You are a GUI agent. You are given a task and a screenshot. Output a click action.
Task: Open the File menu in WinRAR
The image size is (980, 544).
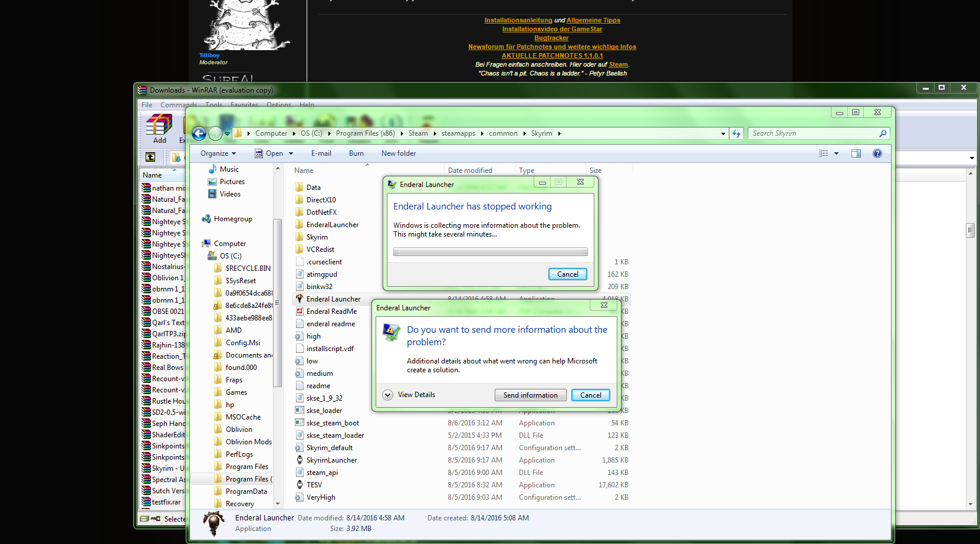[147, 105]
